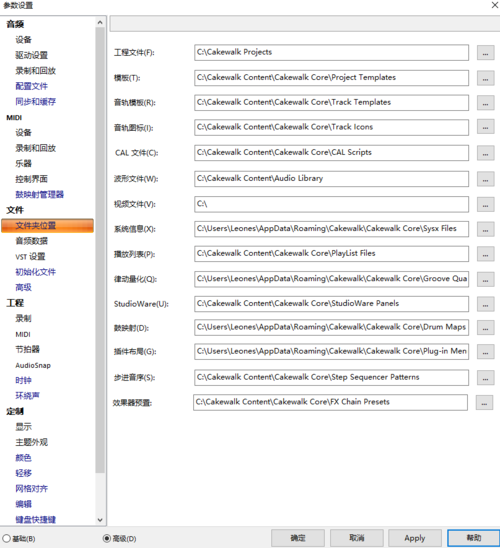The height and width of the screenshot is (548, 500).
Task: Click the 波形文件 Audio Library path field
Action: (331, 179)
